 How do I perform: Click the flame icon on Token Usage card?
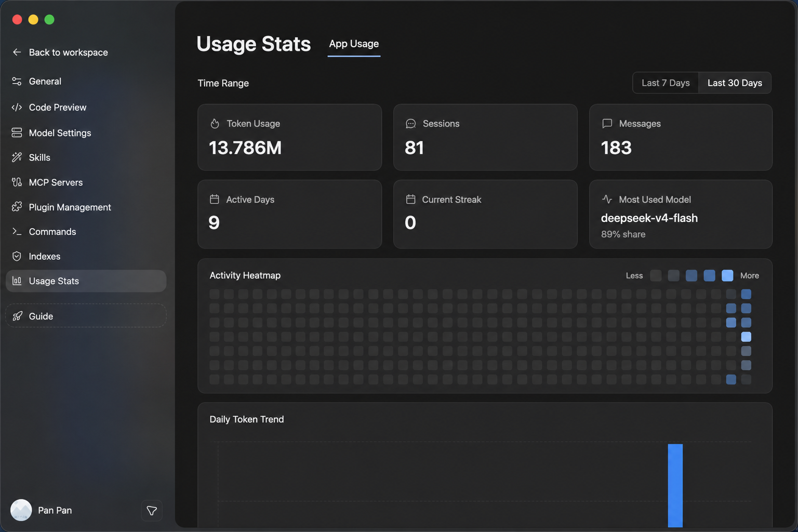click(x=215, y=124)
